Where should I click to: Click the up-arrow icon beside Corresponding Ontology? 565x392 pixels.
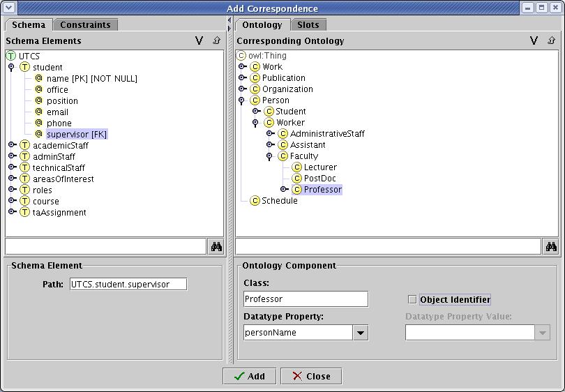coord(551,40)
